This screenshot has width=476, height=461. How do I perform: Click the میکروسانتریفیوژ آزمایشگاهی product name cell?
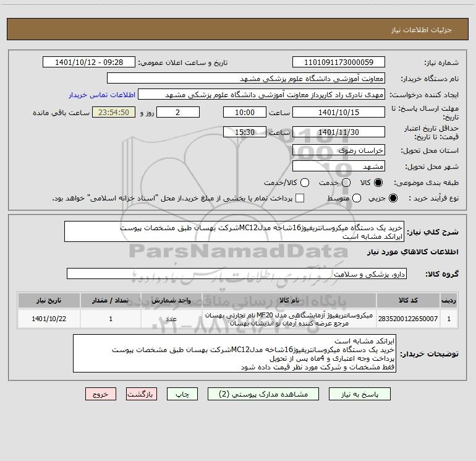(289, 319)
